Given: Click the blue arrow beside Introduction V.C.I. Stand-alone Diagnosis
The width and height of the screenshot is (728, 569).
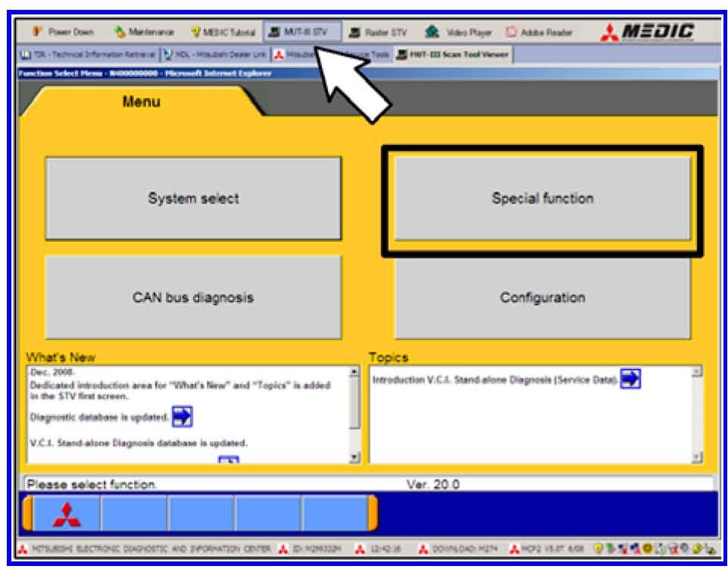Looking at the screenshot, I should pos(630,380).
